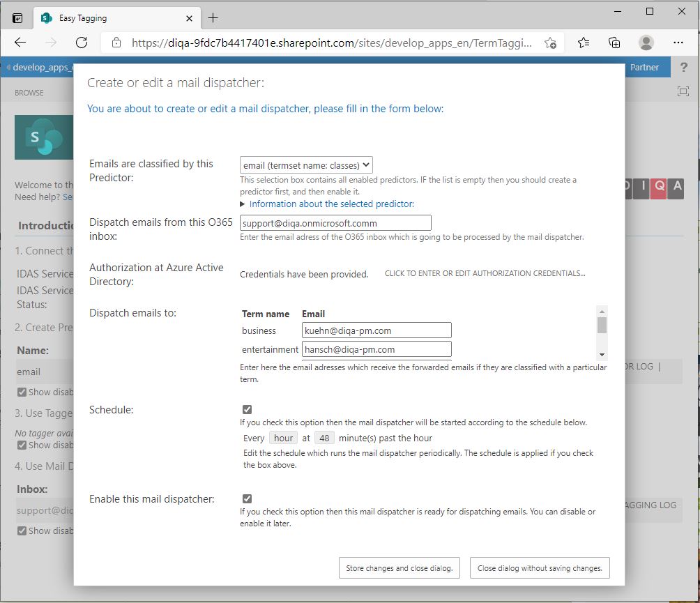Click the O365 inbox email field
The width and height of the screenshot is (700, 603).
[x=335, y=223]
